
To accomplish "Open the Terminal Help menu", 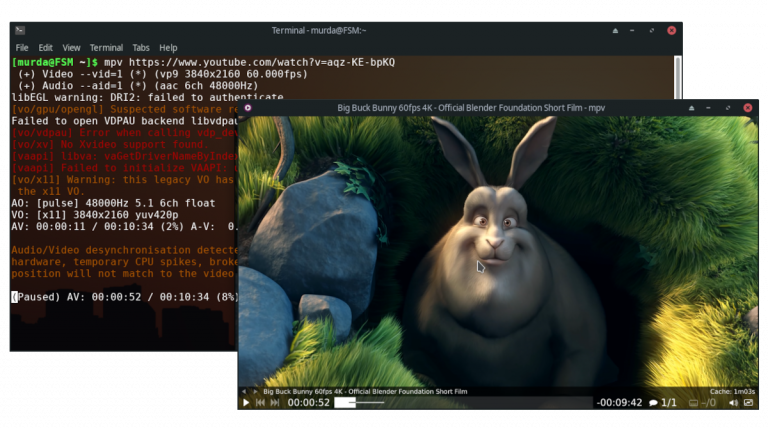I will pos(168,48).
